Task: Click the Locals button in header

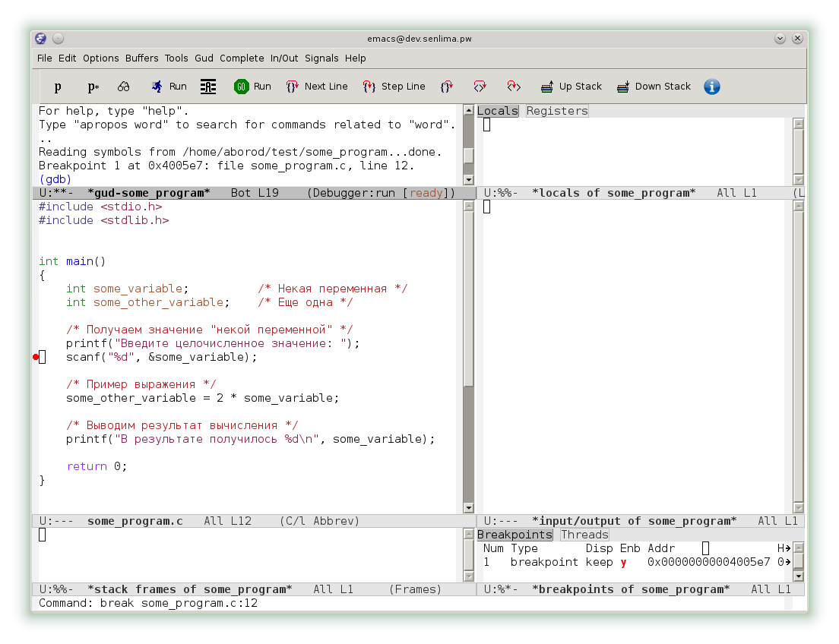Action: click(x=498, y=111)
